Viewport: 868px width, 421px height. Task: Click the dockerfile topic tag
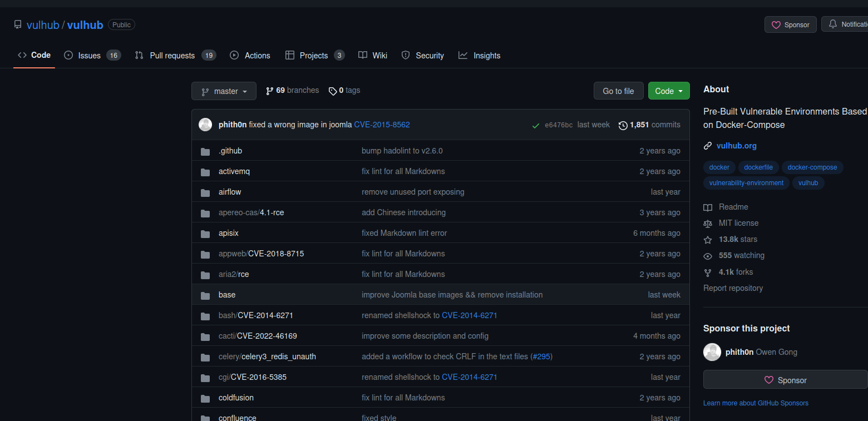pyautogui.click(x=758, y=167)
